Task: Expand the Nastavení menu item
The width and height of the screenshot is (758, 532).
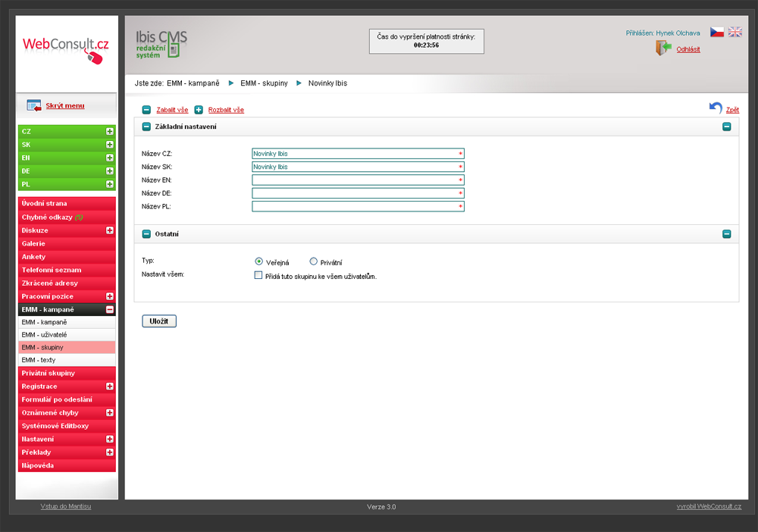Action: click(x=110, y=440)
